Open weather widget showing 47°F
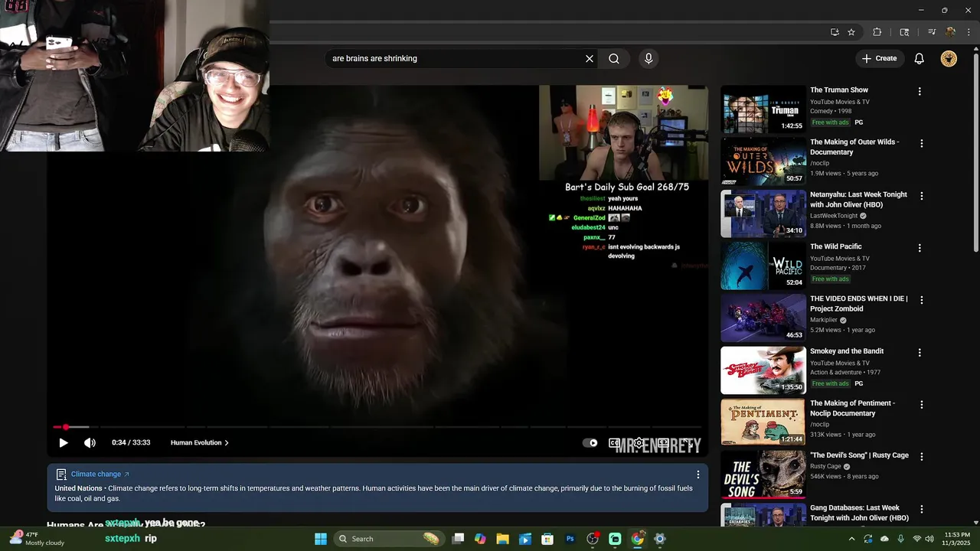Image resolution: width=980 pixels, height=551 pixels. 37,539
